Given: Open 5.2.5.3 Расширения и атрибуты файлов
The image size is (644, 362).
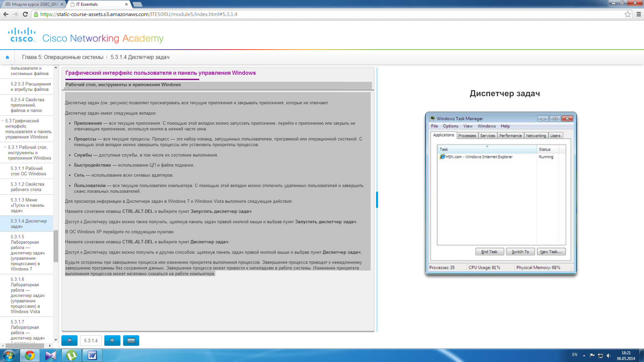Looking at the screenshot, I should pyautogui.click(x=26, y=87).
